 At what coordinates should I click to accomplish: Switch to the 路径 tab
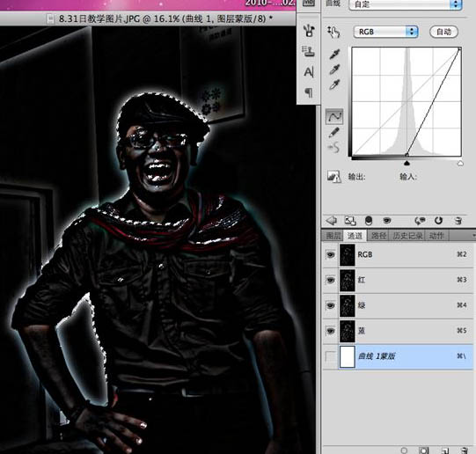(x=378, y=235)
